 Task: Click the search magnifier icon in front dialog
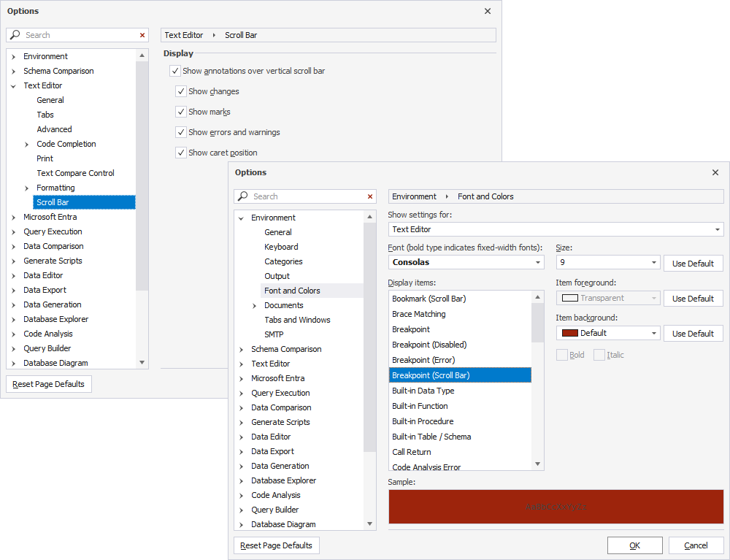(242, 196)
